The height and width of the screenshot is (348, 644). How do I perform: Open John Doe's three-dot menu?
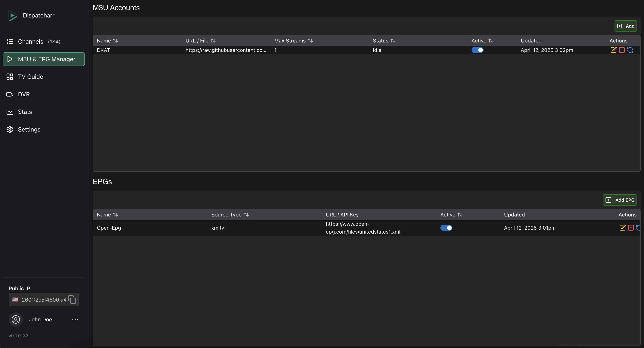pyautogui.click(x=75, y=320)
